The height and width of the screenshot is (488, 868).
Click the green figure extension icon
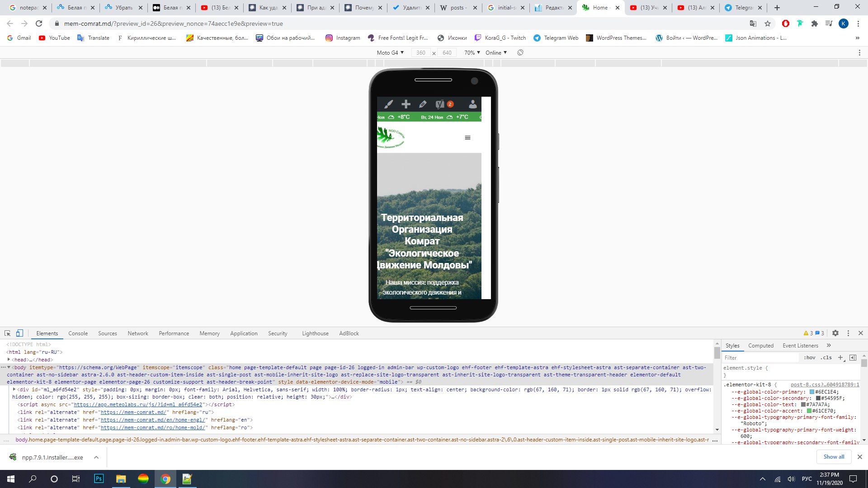coord(800,23)
